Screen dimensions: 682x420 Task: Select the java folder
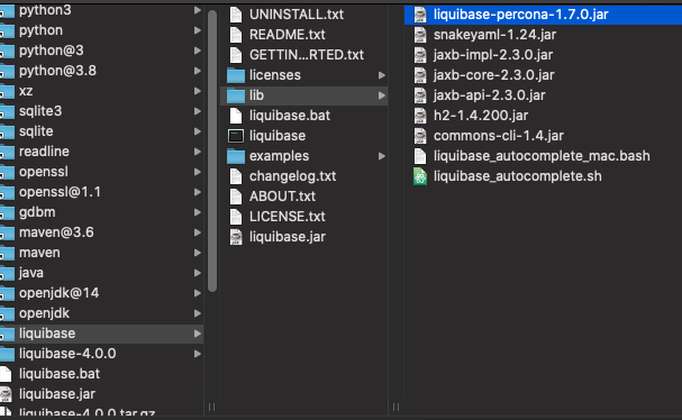(102, 273)
